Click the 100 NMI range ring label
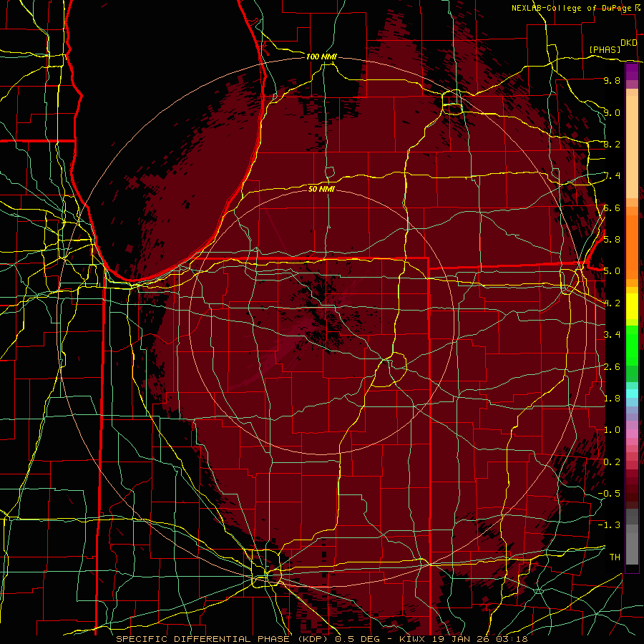 [x=321, y=57]
